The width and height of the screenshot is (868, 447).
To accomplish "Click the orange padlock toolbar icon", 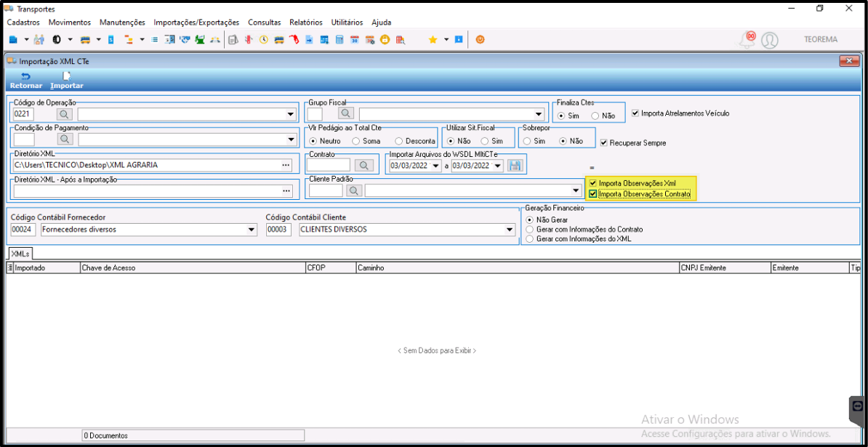I will coord(385,40).
